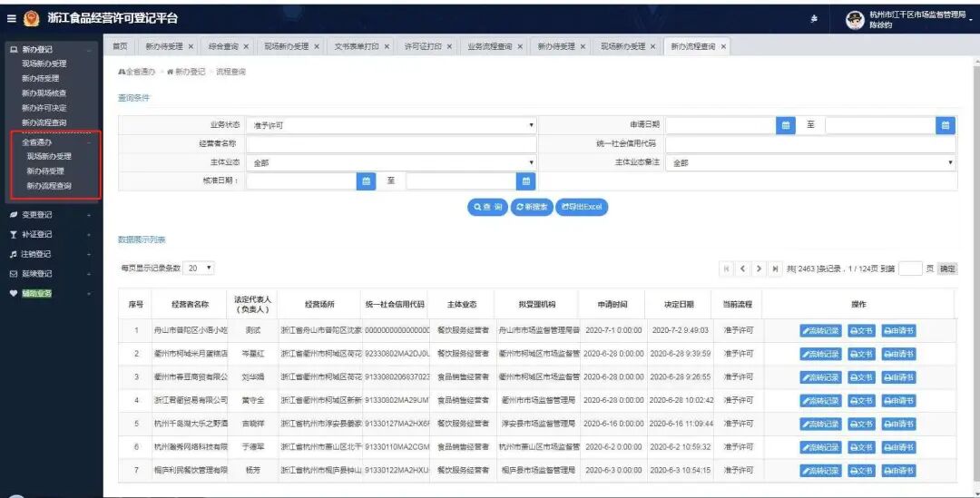This screenshot has height=498, width=980.
Task: Go to the last page of results
Action: (x=775, y=269)
